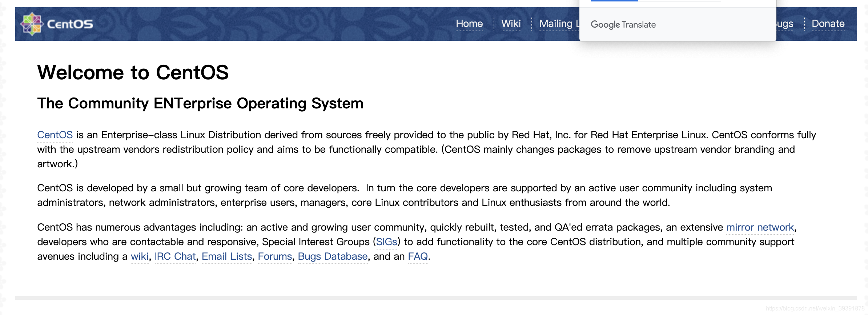
Task: Click the blue translate progress bar
Action: tap(614, 1)
